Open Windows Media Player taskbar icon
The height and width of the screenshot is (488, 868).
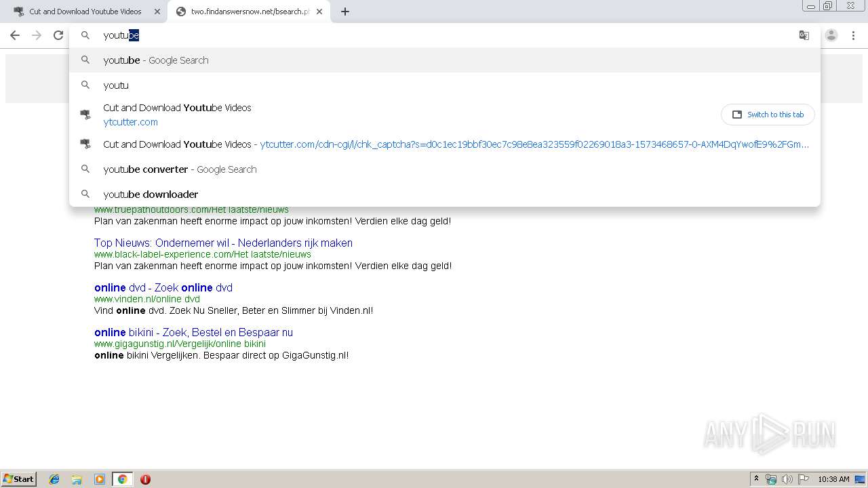click(x=100, y=479)
